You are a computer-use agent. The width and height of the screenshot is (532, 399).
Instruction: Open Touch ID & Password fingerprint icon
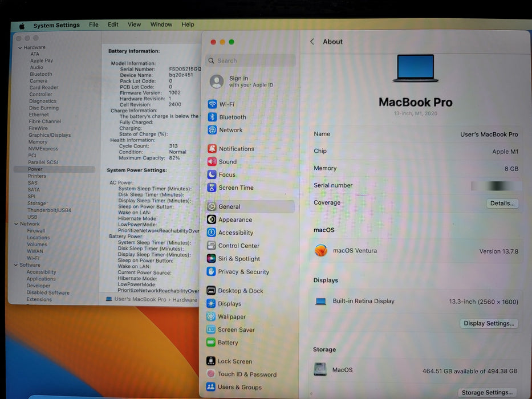coord(211,373)
